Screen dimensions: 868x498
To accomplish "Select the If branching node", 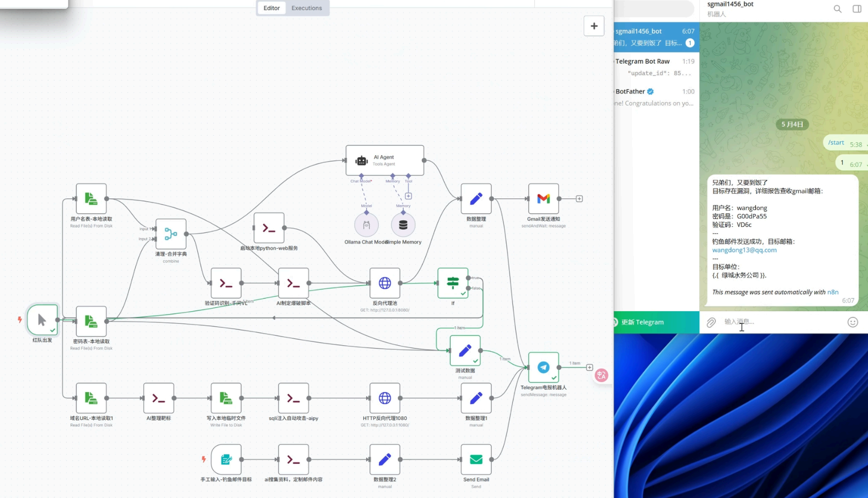I will pyautogui.click(x=453, y=283).
